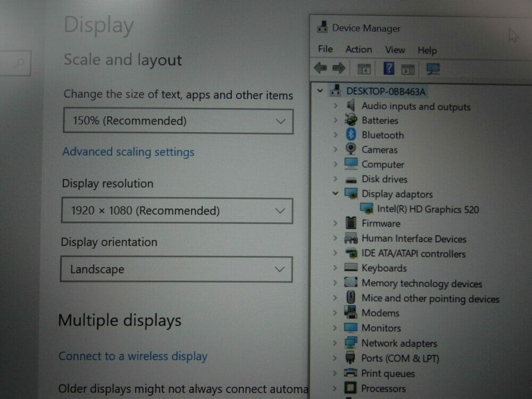
Task: Click the Audio inputs and outputs speaker icon
Action: click(x=351, y=105)
